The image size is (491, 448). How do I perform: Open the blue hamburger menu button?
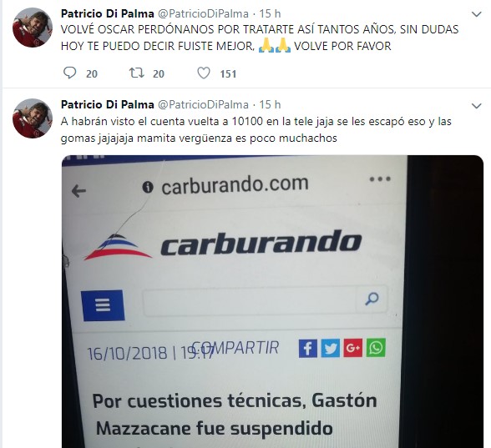(103, 305)
